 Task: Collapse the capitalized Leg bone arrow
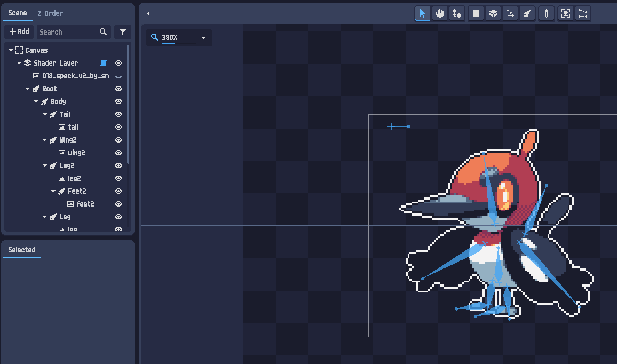click(x=45, y=217)
